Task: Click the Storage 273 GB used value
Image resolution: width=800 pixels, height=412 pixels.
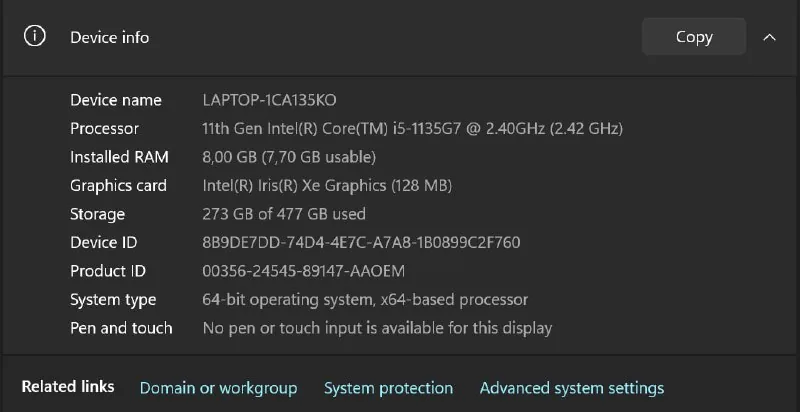Action: coord(284,214)
